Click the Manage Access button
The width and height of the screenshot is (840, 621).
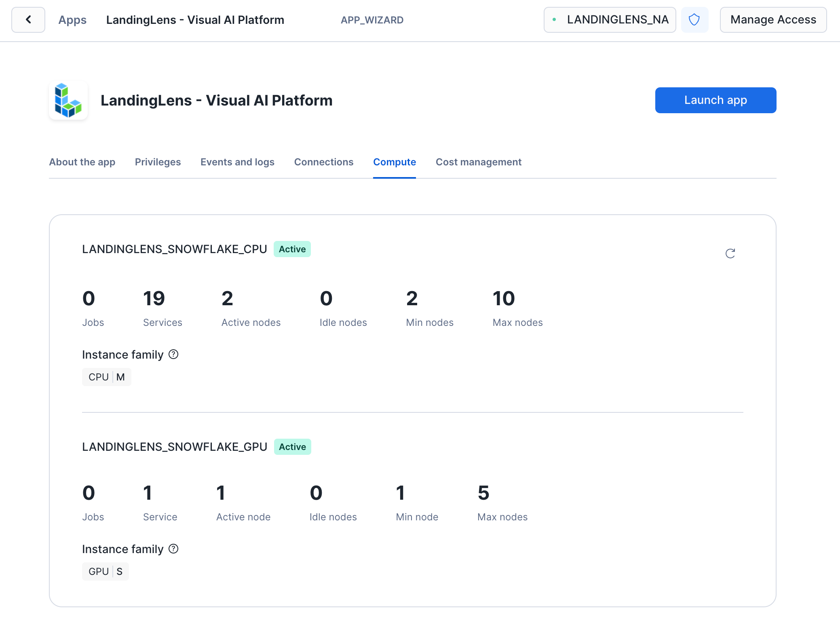(773, 20)
